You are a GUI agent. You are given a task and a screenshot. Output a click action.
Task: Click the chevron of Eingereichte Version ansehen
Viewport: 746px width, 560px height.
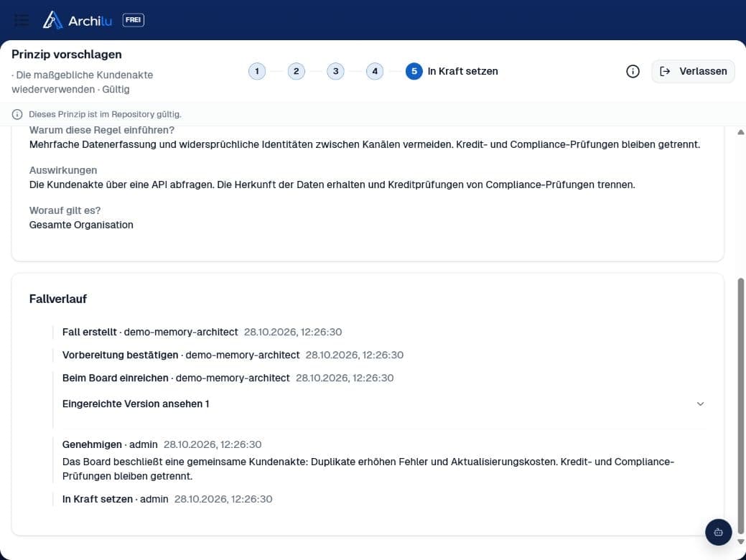(700, 404)
